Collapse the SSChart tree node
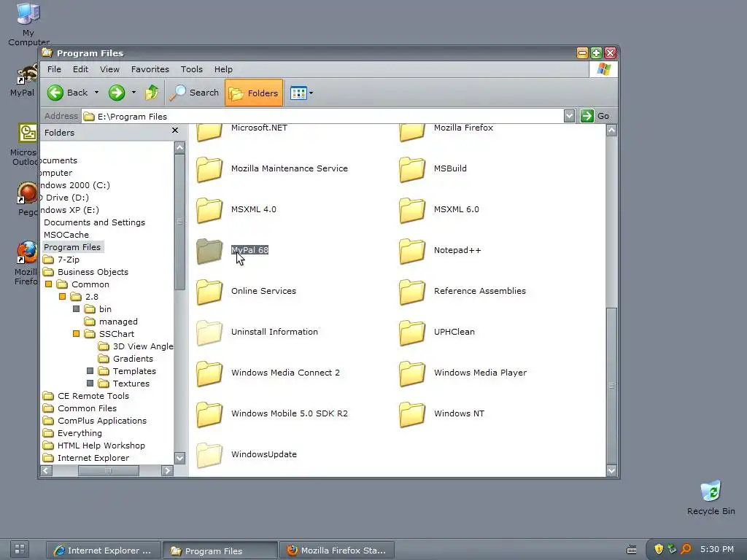Screen dimensions: 747x560 click(x=76, y=334)
